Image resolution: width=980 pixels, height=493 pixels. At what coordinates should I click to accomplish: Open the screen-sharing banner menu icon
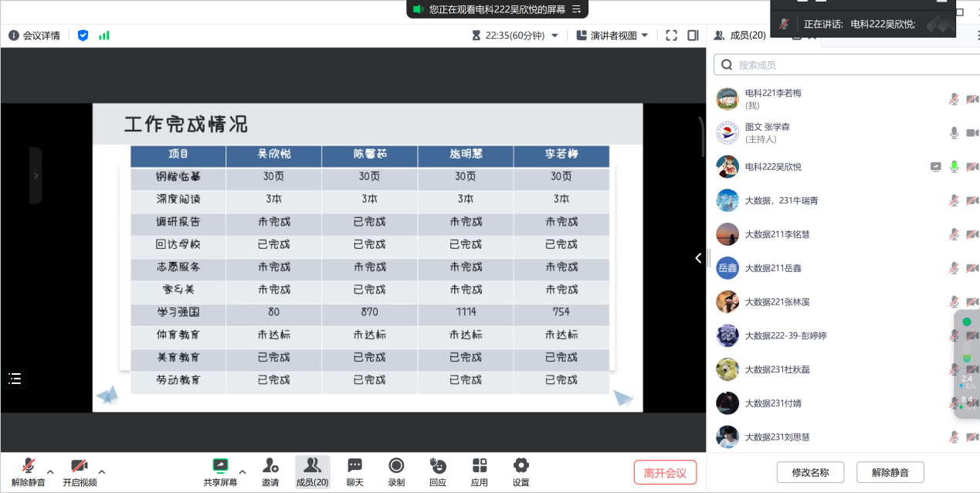[576, 9]
